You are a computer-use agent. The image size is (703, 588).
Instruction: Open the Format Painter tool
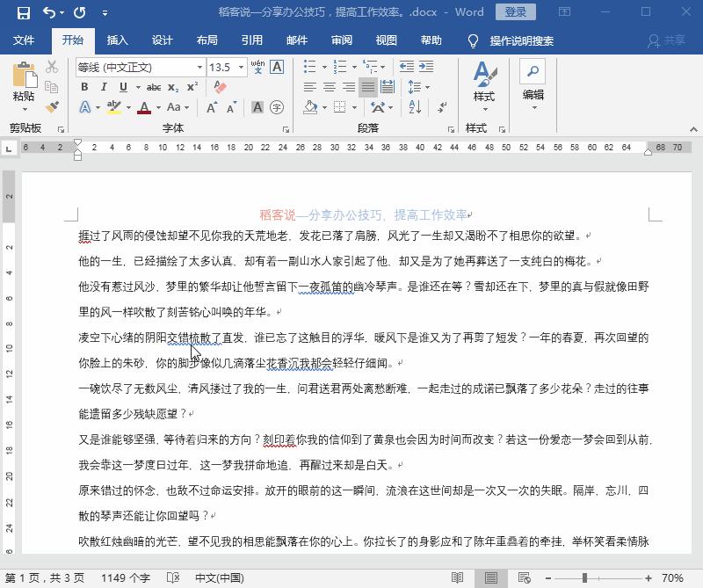pos(50,106)
